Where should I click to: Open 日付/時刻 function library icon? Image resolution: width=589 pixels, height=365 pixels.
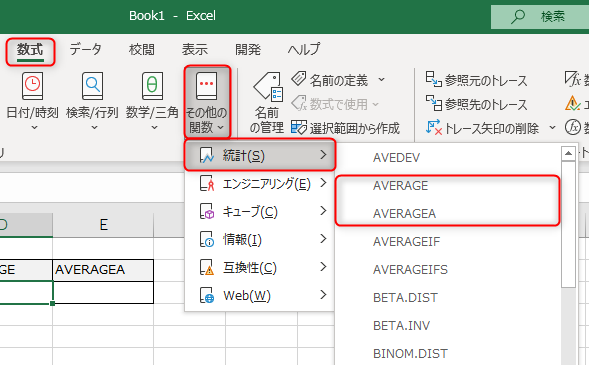coord(32,86)
